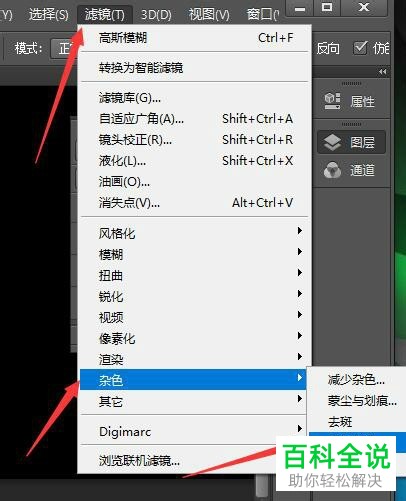Expand the 其它 submenu
The height and width of the screenshot is (501, 406).
(193, 401)
